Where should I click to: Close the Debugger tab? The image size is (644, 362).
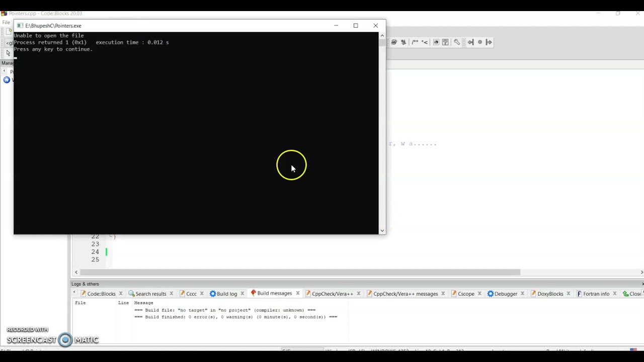coord(522,294)
